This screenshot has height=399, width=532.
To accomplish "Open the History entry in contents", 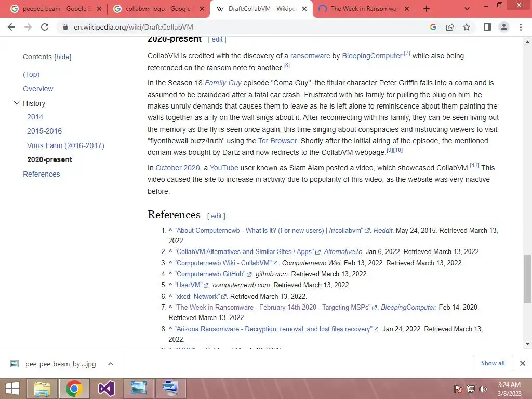I will 34,103.
